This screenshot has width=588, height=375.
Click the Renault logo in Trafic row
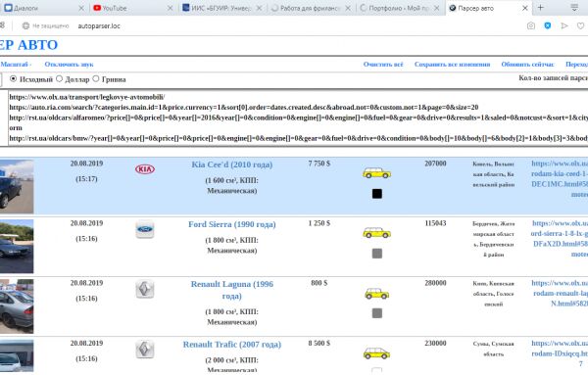pos(145,350)
